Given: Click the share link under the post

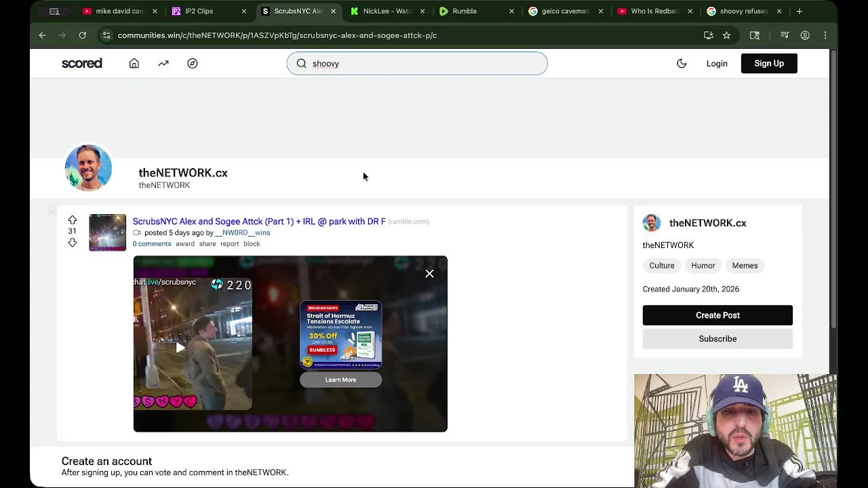Looking at the screenshot, I should tap(208, 244).
